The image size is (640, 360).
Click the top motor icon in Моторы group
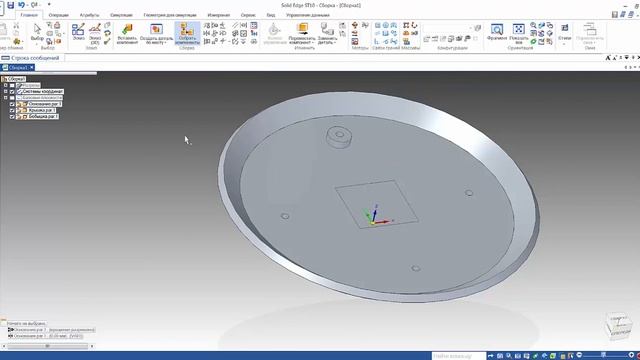(x=355, y=25)
